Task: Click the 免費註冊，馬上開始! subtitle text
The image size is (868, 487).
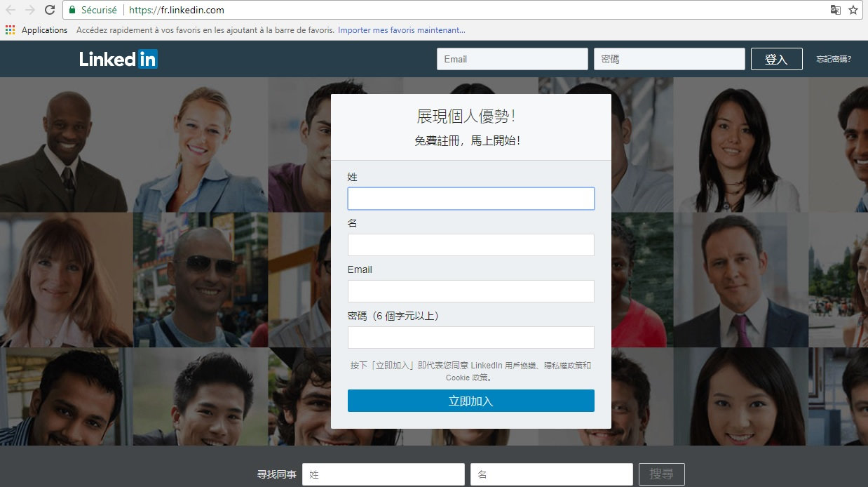Action: click(x=467, y=140)
